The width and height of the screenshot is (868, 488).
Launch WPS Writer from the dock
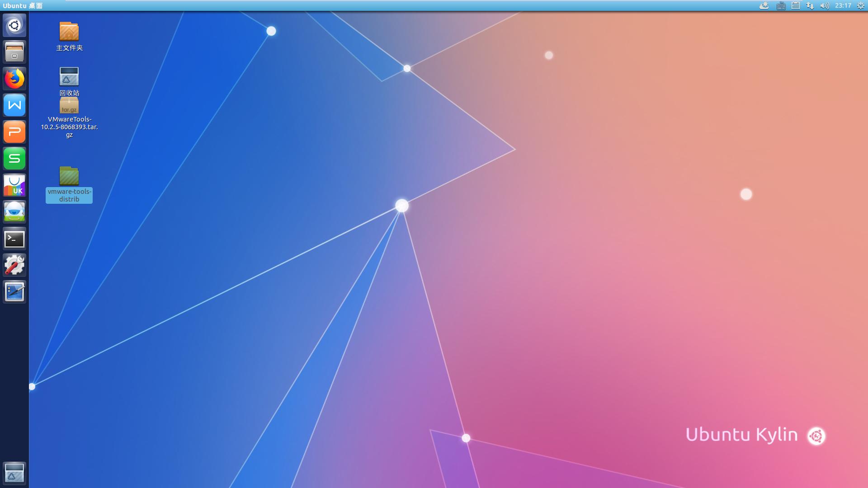(14, 105)
